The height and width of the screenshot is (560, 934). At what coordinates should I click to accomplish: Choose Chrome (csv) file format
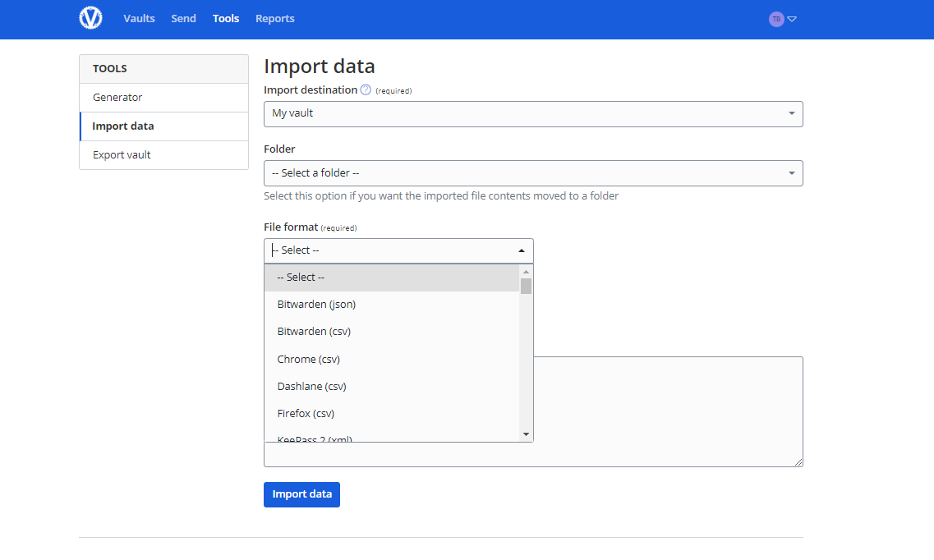coord(392,359)
